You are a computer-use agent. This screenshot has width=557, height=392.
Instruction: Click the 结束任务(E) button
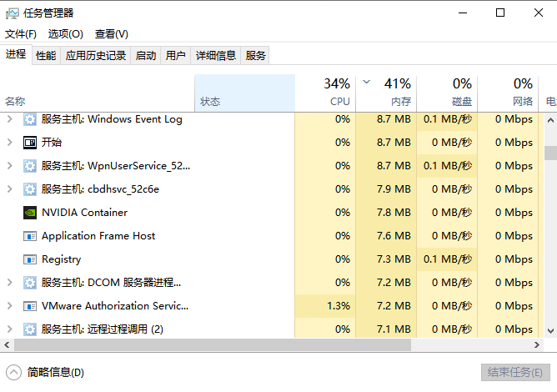click(x=515, y=372)
